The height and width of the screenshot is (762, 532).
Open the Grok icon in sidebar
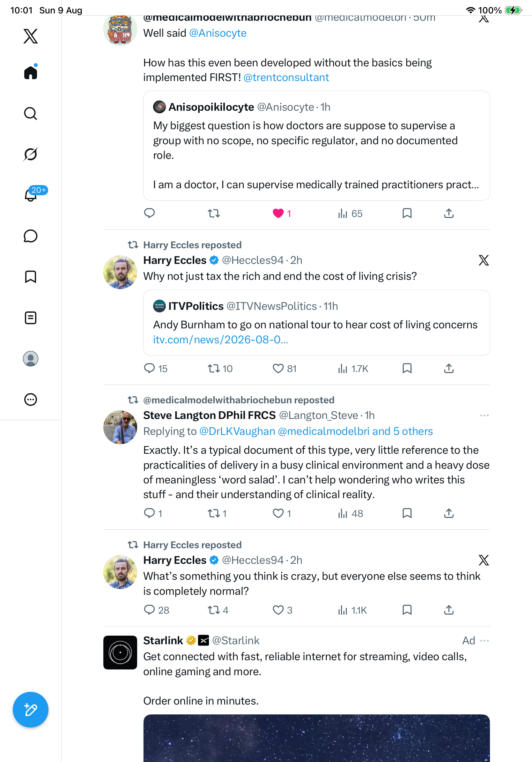point(31,154)
